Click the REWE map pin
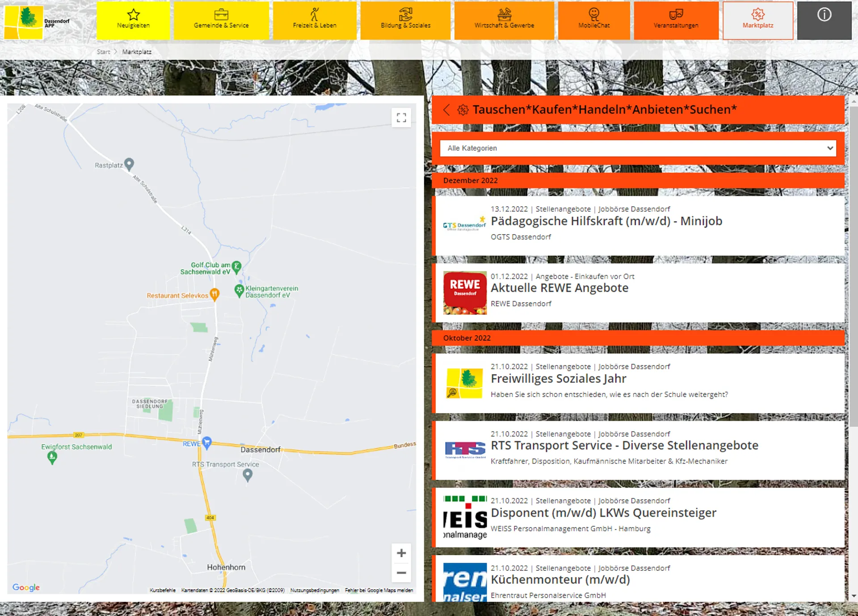Image resolution: width=858 pixels, height=616 pixels. 206,443
